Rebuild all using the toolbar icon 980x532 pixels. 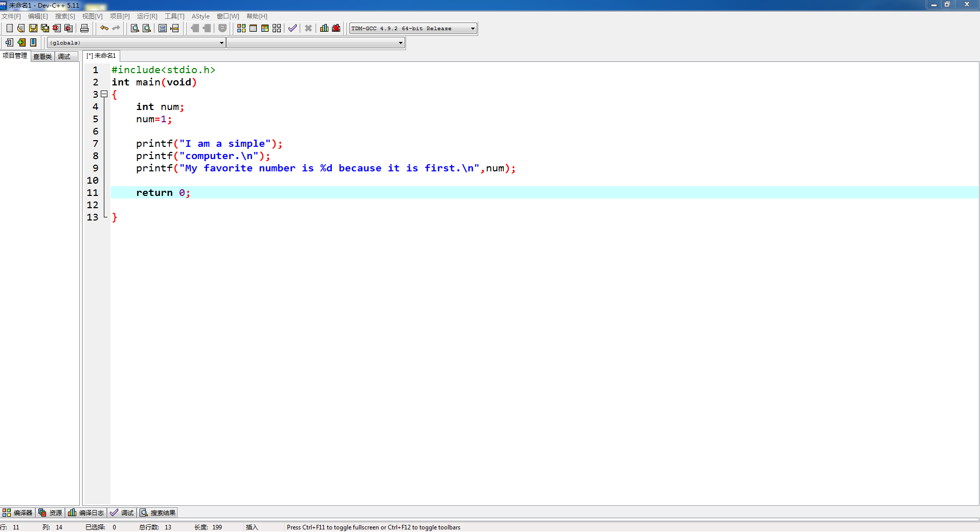click(x=277, y=28)
